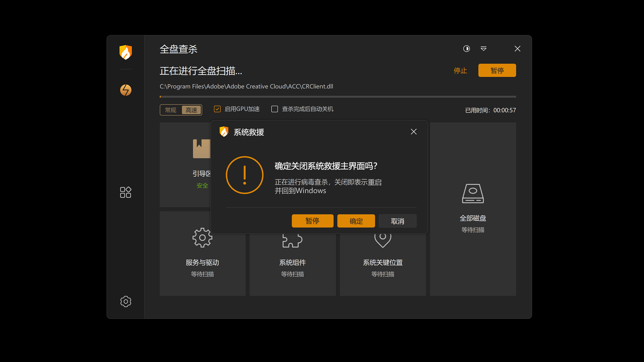644x362 pixels.
Task: Toggle the theme contrast icon
Action: point(466,49)
